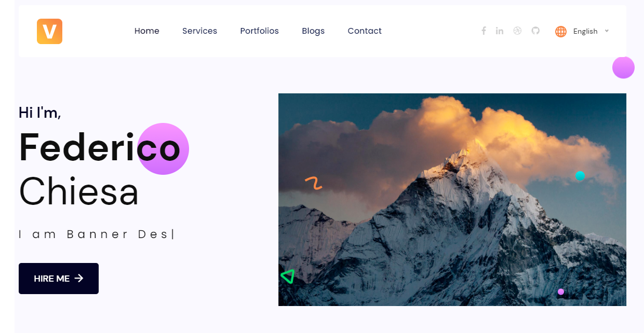The image size is (644, 333).
Task: Open the Facebook social icon
Action: [484, 31]
